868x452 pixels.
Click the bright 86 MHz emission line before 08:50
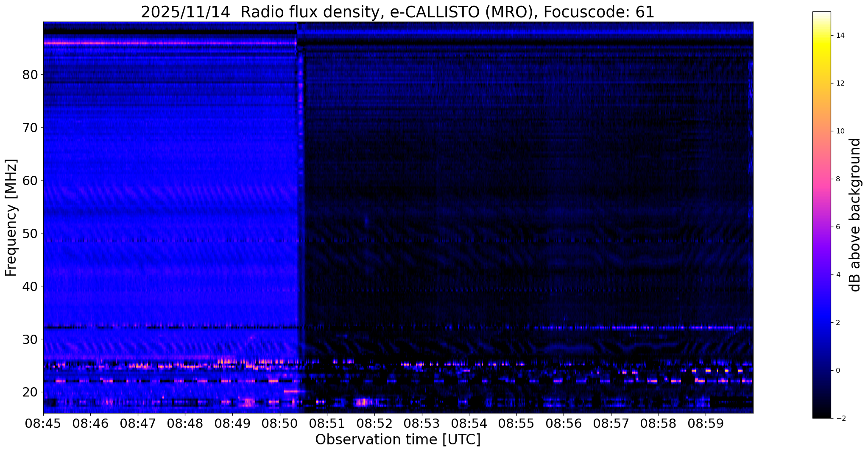170,43
